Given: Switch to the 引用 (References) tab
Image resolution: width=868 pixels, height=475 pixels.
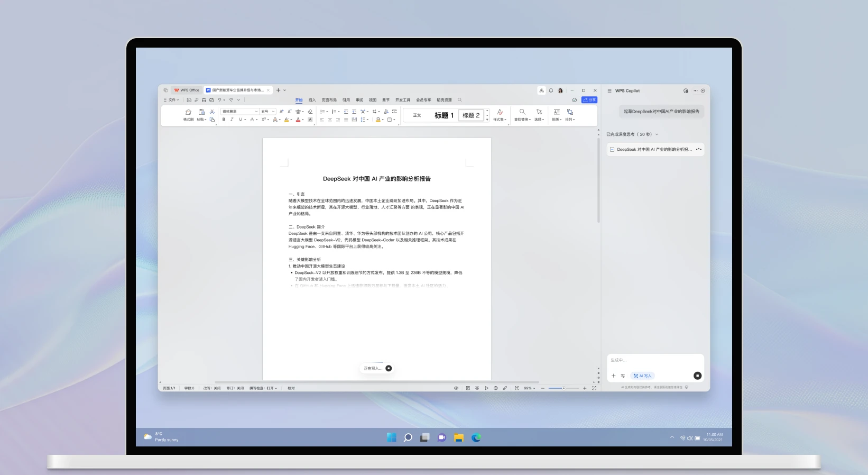Looking at the screenshot, I should 346,100.
